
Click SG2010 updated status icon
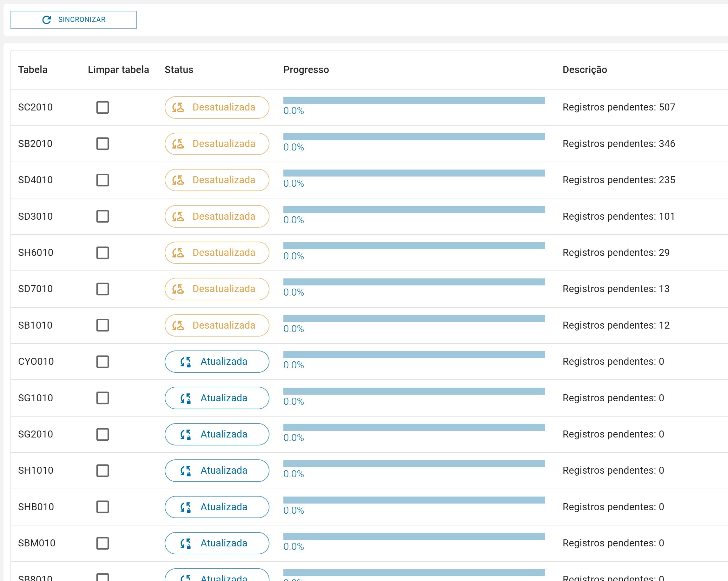(185, 434)
